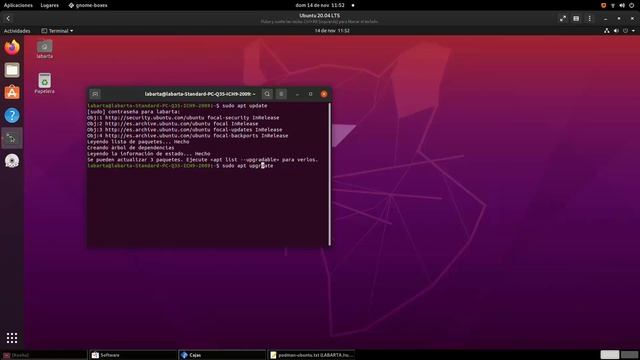The height and width of the screenshot is (360, 640).
Task: Open the keyboard shortcuts button in Boxes
Action: (x=576, y=18)
